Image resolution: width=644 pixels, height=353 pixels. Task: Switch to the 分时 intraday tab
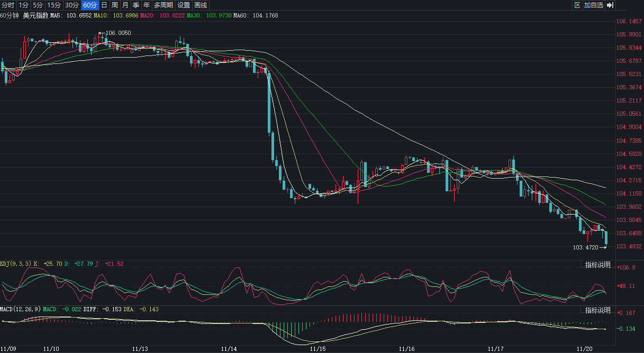[x=8, y=5]
